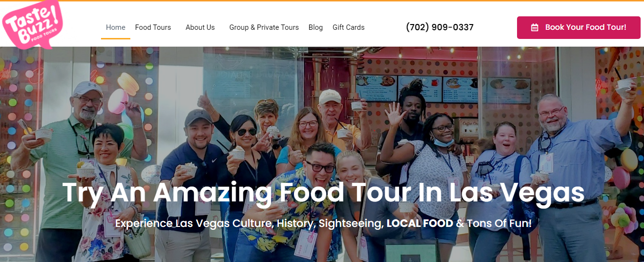Go to the Blog page
Screen dimensions: 644x262
tap(316, 27)
